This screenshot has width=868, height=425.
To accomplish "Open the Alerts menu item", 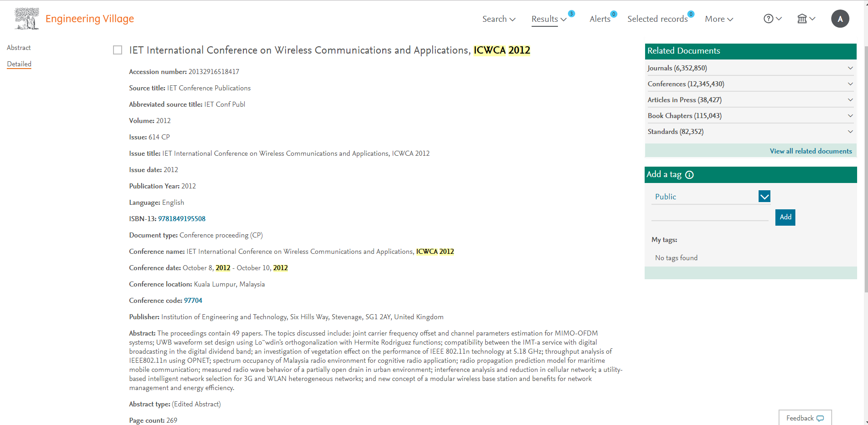I will click(x=600, y=19).
